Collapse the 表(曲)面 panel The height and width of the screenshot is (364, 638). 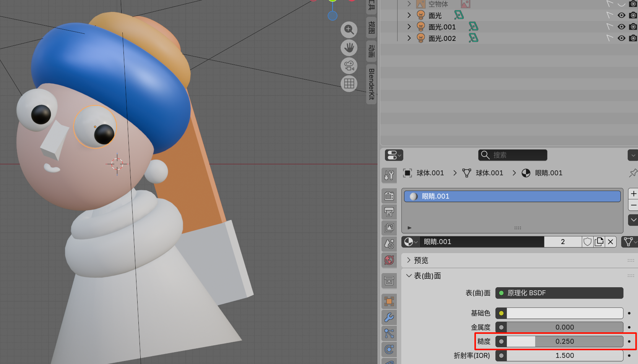pos(409,276)
